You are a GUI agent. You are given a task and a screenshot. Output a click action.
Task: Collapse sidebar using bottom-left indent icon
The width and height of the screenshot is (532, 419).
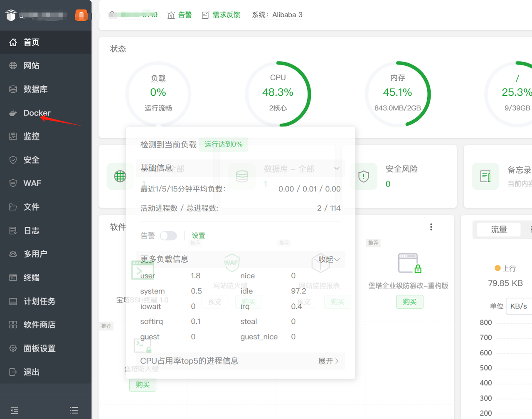pyautogui.click(x=15, y=410)
